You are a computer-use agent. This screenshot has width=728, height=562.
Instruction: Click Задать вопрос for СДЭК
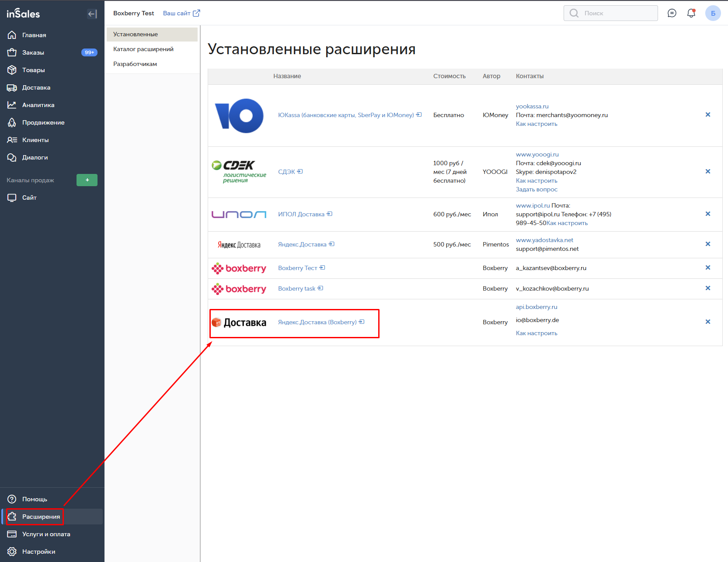(x=536, y=189)
